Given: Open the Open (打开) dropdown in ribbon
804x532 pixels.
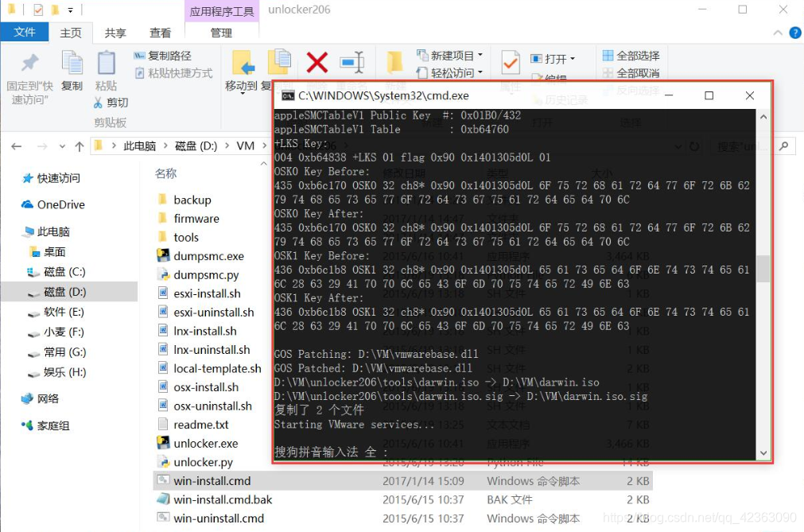Looking at the screenshot, I should [x=553, y=58].
